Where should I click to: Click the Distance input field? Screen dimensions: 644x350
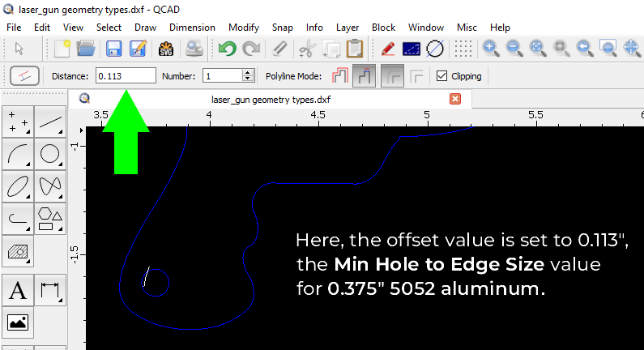click(126, 76)
